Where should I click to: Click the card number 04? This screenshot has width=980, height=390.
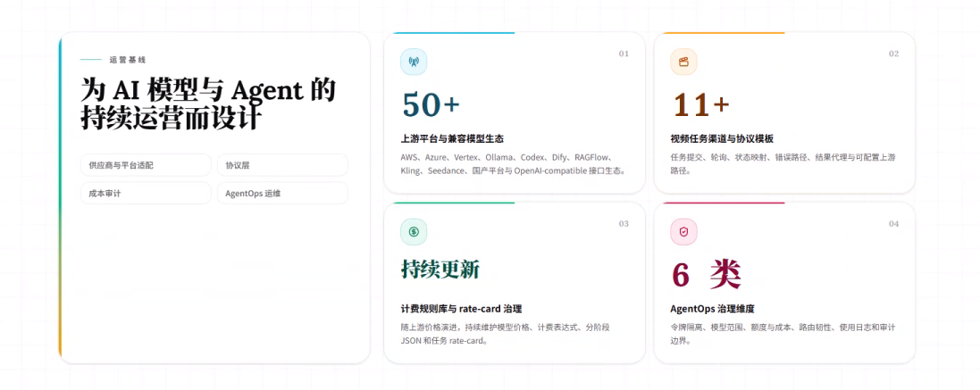[893, 224]
